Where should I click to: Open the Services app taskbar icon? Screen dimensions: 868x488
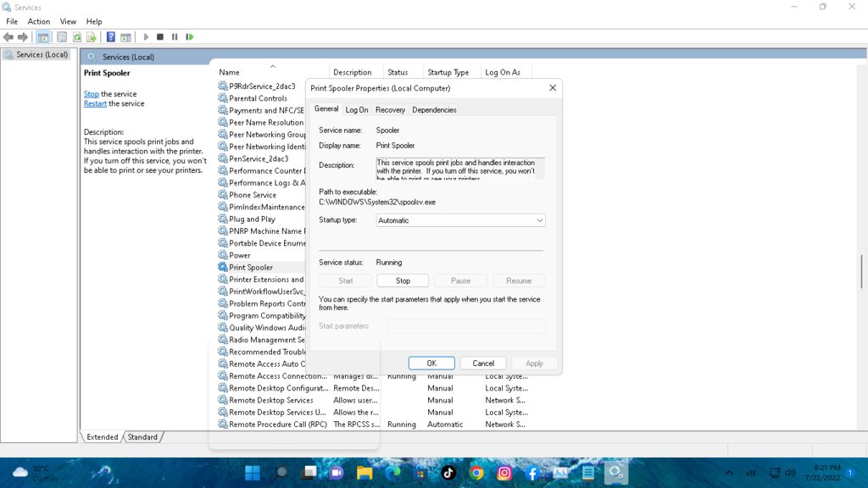[615, 473]
